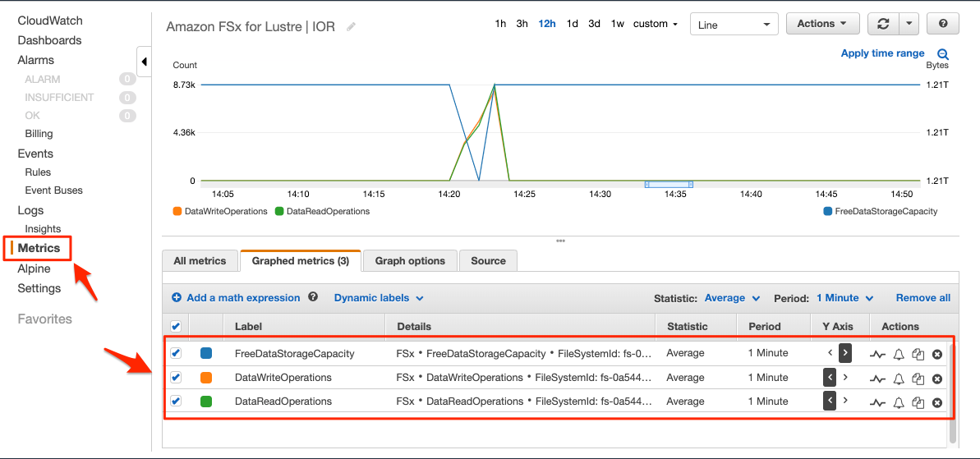980x459 pixels.
Task: Open Billing in the sidebar
Action: [39, 134]
